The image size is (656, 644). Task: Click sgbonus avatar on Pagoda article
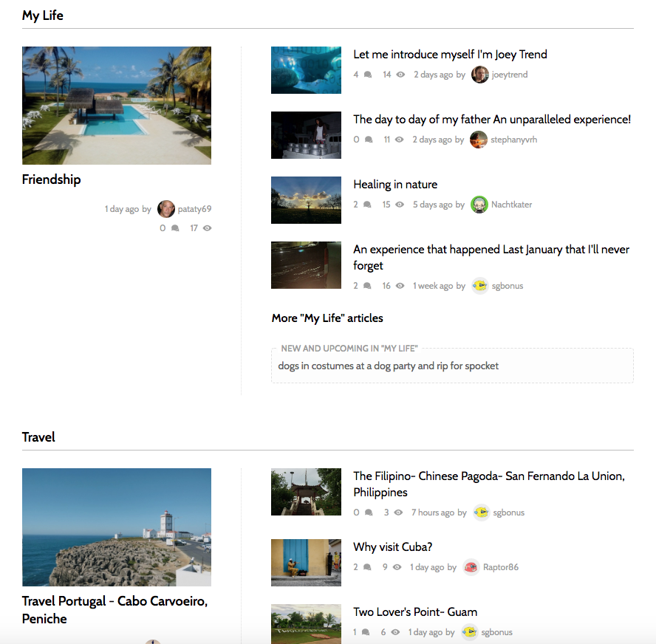481,513
